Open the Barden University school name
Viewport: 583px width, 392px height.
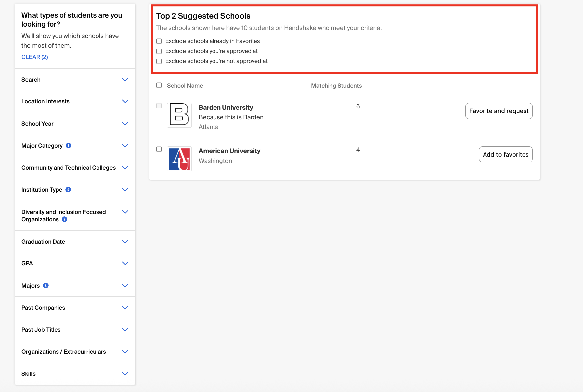(x=226, y=108)
